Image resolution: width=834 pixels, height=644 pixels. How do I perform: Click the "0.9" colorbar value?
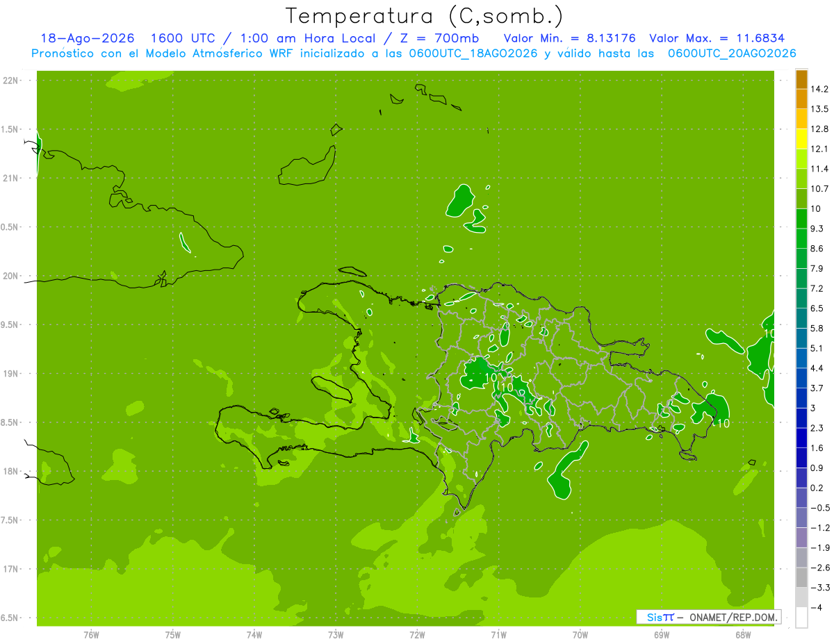tap(817, 468)
